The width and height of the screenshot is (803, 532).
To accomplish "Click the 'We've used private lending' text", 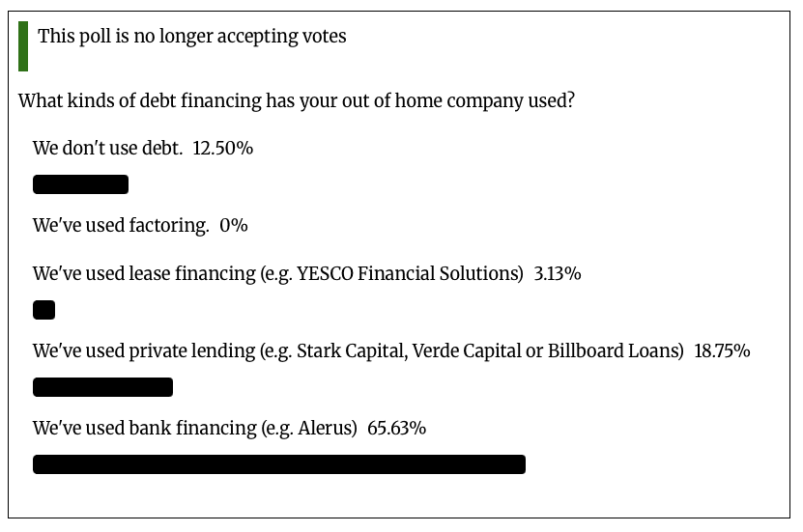I will 145,351.
